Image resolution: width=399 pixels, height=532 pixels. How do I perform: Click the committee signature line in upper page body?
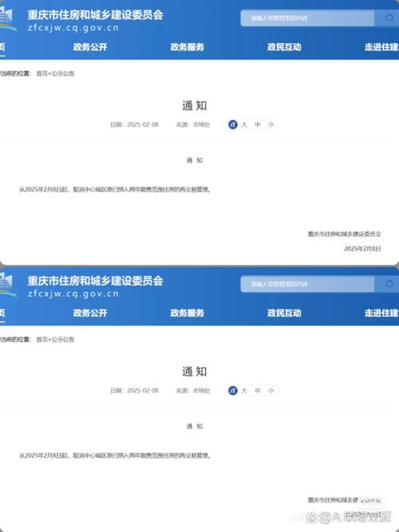(344, 234)
